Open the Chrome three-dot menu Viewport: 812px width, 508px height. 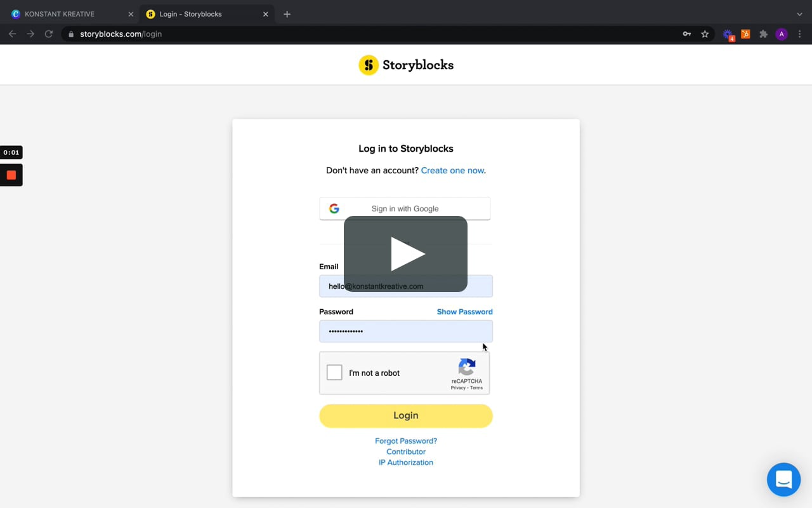(799, 34)
